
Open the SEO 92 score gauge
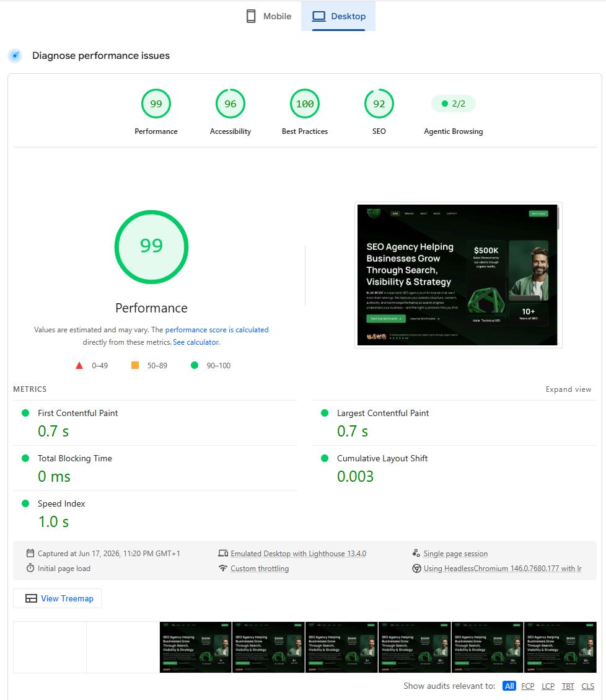(x=379, y=104)
